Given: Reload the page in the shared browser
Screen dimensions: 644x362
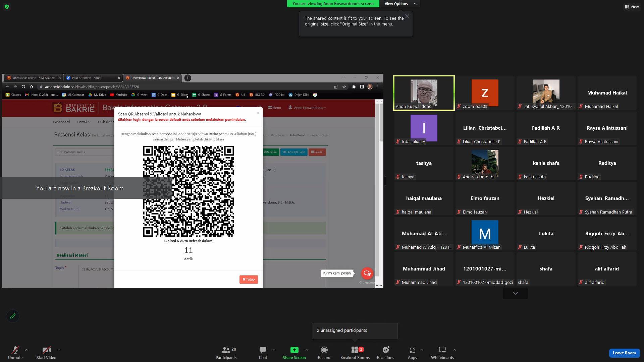Looking at the screenshot, I should coord(23,87).
